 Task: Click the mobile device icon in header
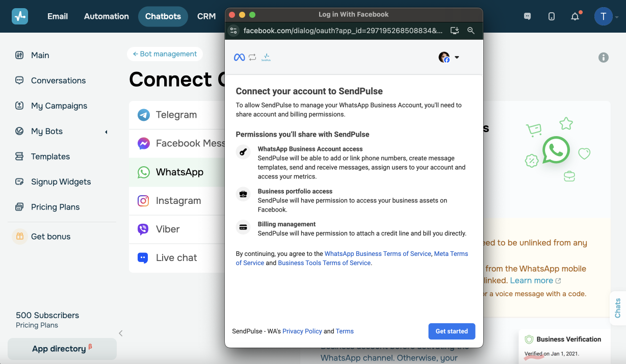pyautogui.click(x=552, y=16)
